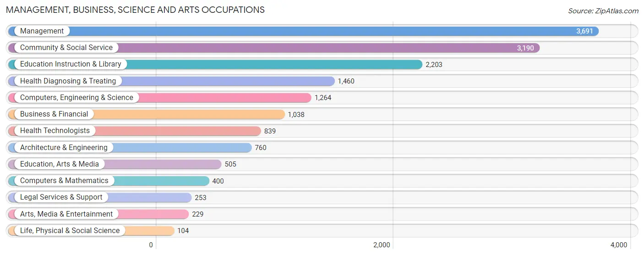
Task: Click the 3,190 value label
Action: (x=525, y=48)
